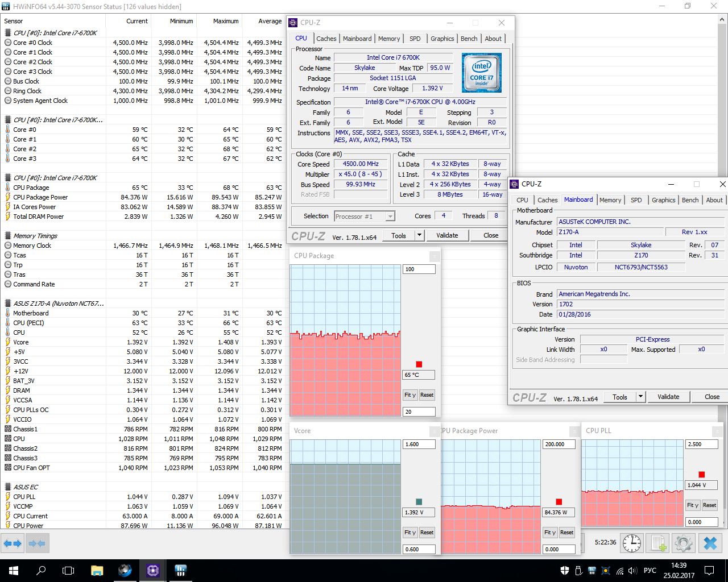Open Bench tab in the CPU-Z CPU window

(x=469, y=39)
